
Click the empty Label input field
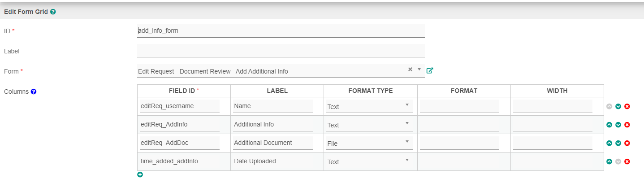point(281,51)
